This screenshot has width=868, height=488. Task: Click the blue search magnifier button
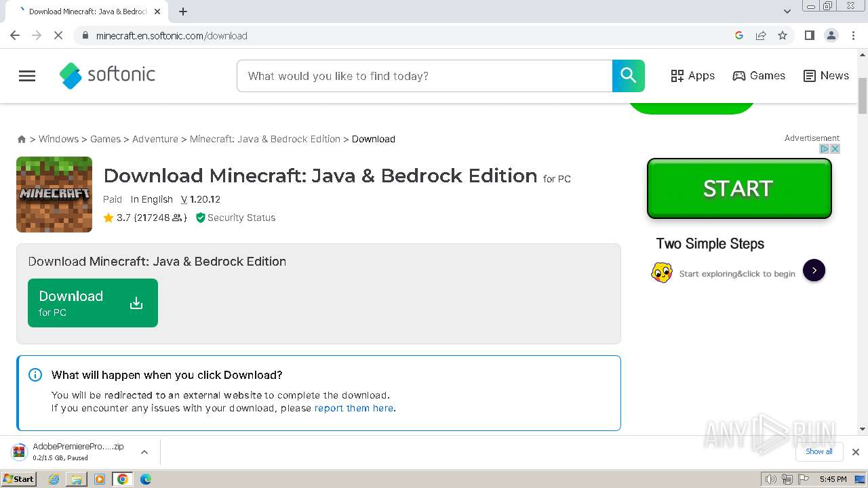pos(629,76)
